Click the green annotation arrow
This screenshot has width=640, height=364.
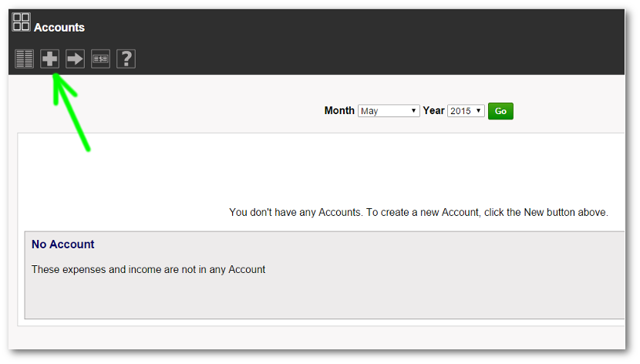click(x=73, y=116)
